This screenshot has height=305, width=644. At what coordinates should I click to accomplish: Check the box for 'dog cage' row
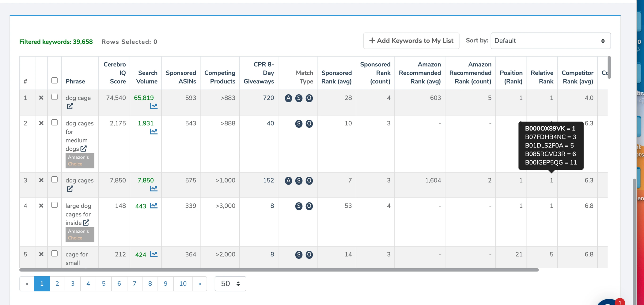pyautogui.click(x=54, y=97)
